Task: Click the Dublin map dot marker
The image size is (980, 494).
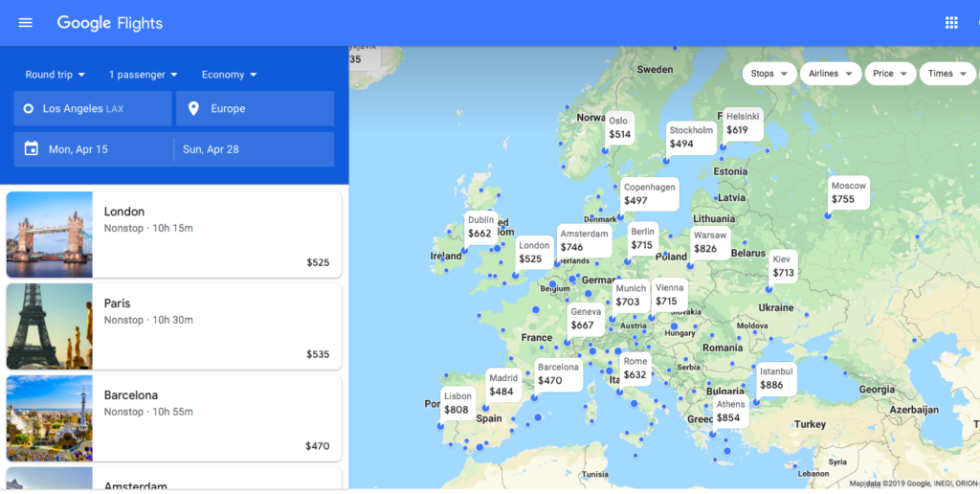Action: [464, 251]
